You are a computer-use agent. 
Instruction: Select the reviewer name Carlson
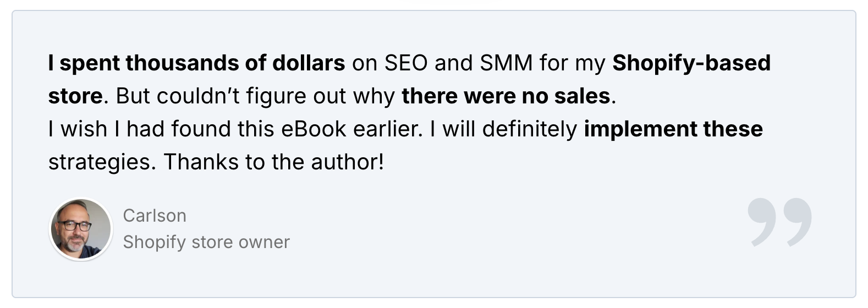point(155,216)
